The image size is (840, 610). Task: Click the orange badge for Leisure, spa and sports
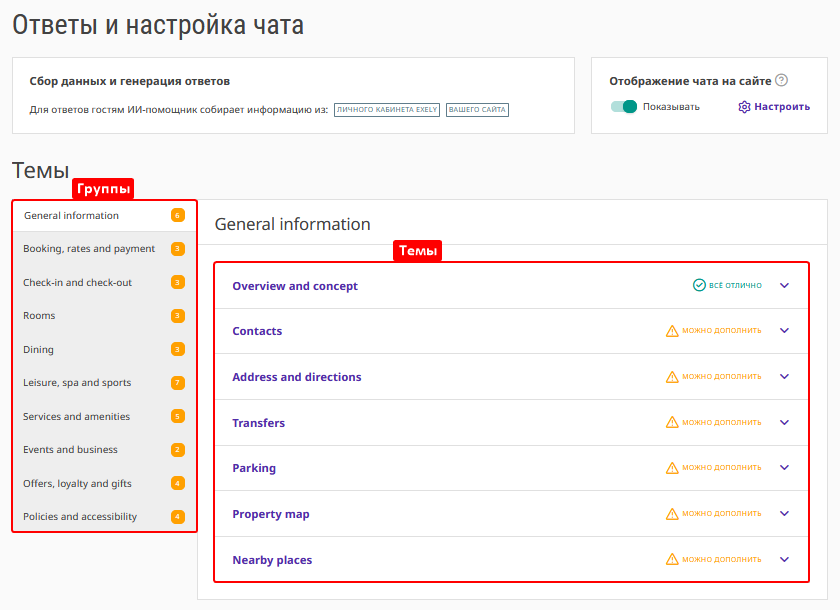pyautogui.click(x=178, y=383)
